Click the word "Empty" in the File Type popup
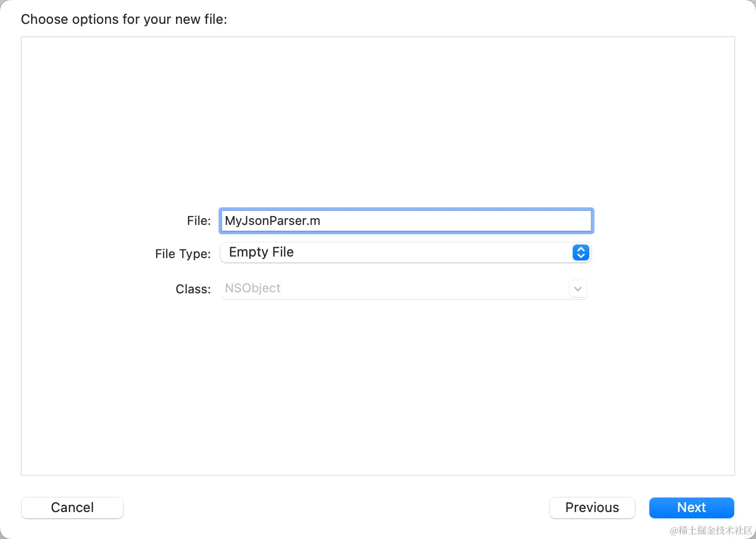The image size is (756, 539). (x=249, y=252)
